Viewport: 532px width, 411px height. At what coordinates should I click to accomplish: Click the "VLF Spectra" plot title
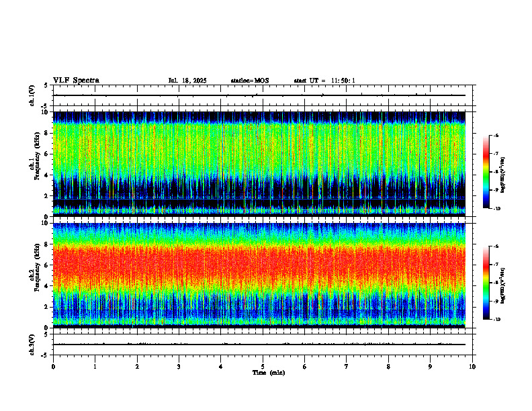(x=76, y=81)
